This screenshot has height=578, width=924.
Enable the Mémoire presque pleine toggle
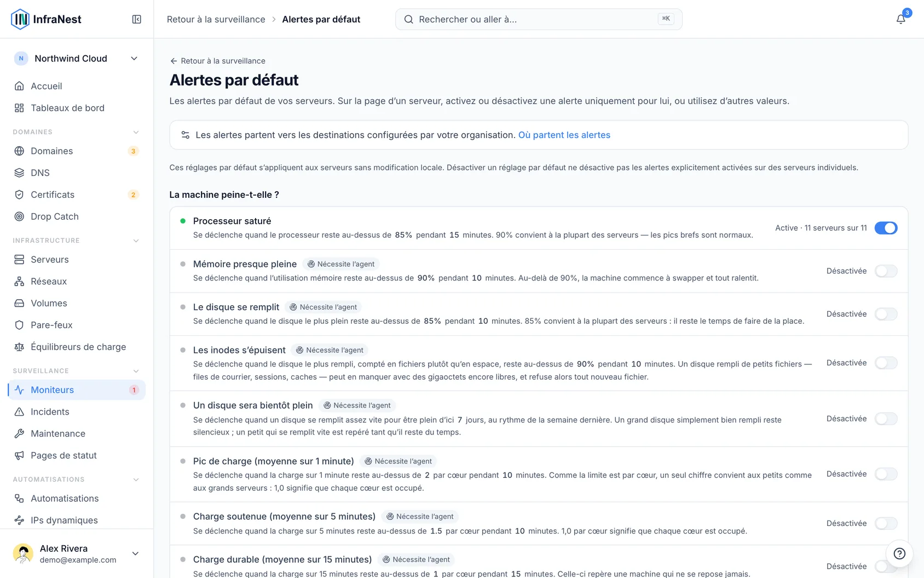(886, 271)
